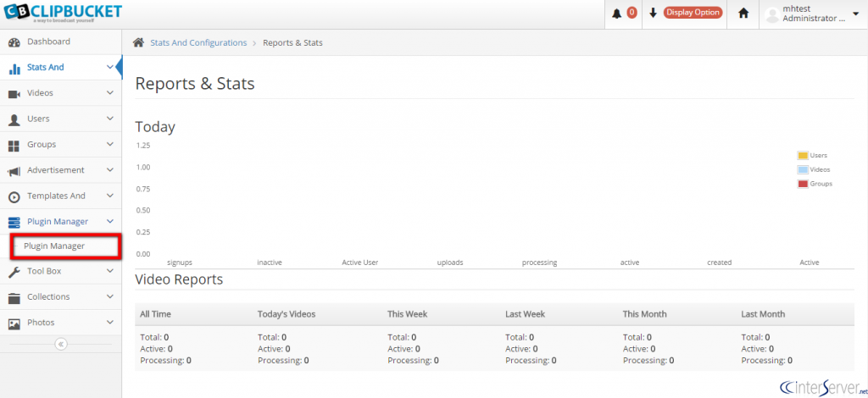Image resolution: width=868 pixels, height=398 pixels.
Task: Click the This Week column header
Action: click(408, 314)
